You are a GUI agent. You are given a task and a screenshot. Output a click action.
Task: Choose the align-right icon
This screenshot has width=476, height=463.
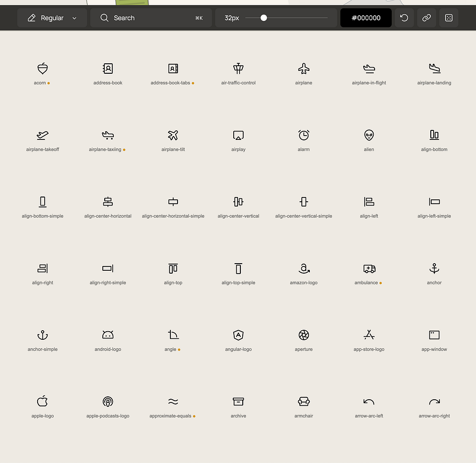tap(42, 268)
